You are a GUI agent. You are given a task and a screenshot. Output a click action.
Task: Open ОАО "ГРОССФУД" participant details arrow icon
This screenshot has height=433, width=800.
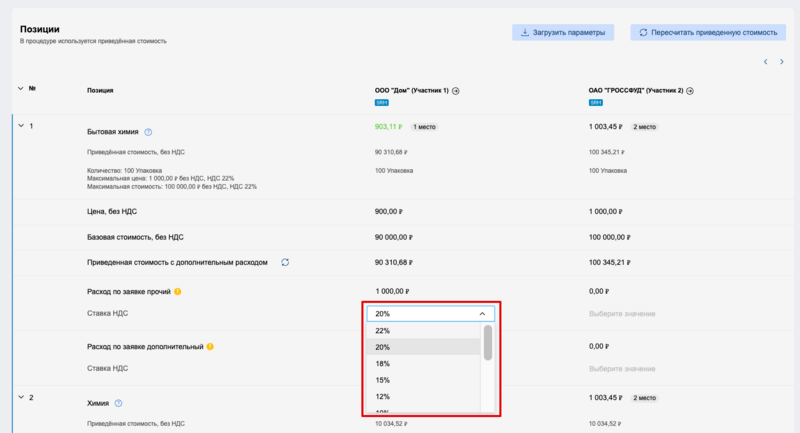click(x=690, y=91)
